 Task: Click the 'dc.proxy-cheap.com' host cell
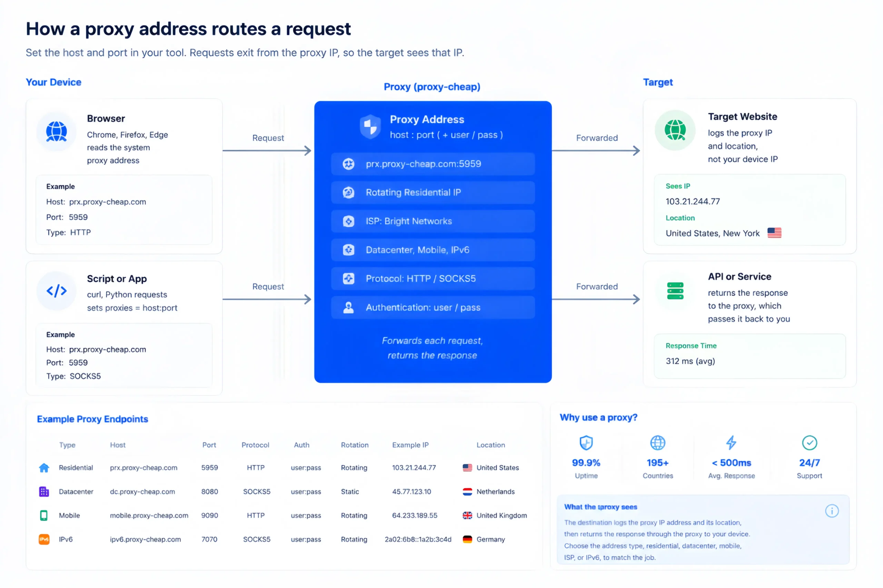pos(142,491)
